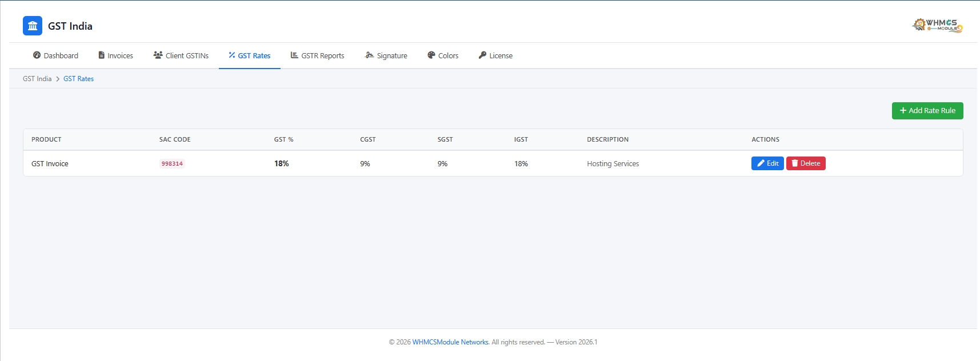Click the GST India bank building logo icon
This screenshot has height=361, width=980.
pos(33,26)
